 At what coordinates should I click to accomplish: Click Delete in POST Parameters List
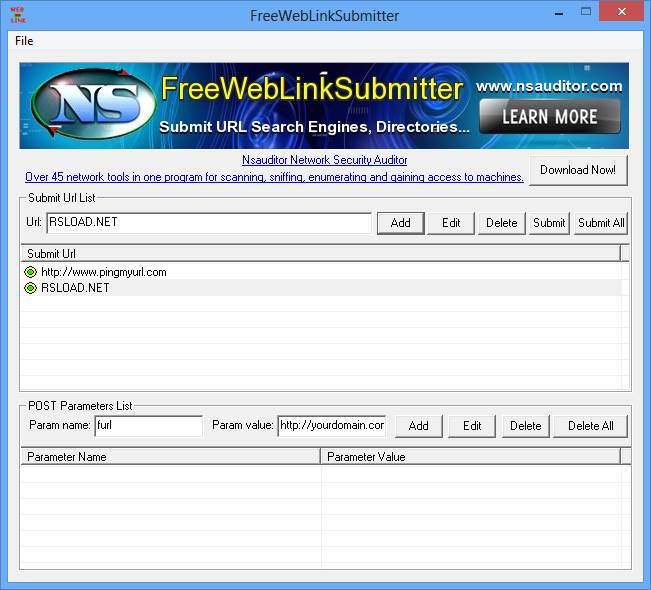click(526, 426)
